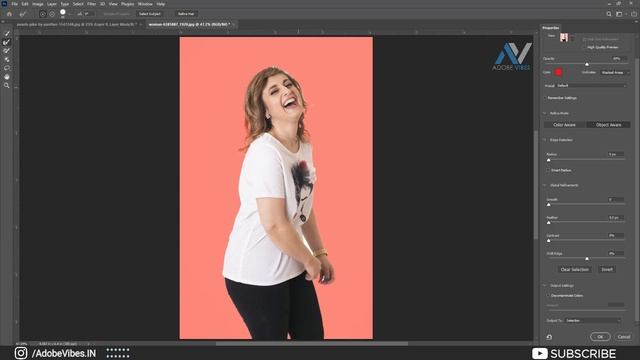Toggle Decontaminate Colors checkbox
This screenshot has width=640, height=360.
548,296
